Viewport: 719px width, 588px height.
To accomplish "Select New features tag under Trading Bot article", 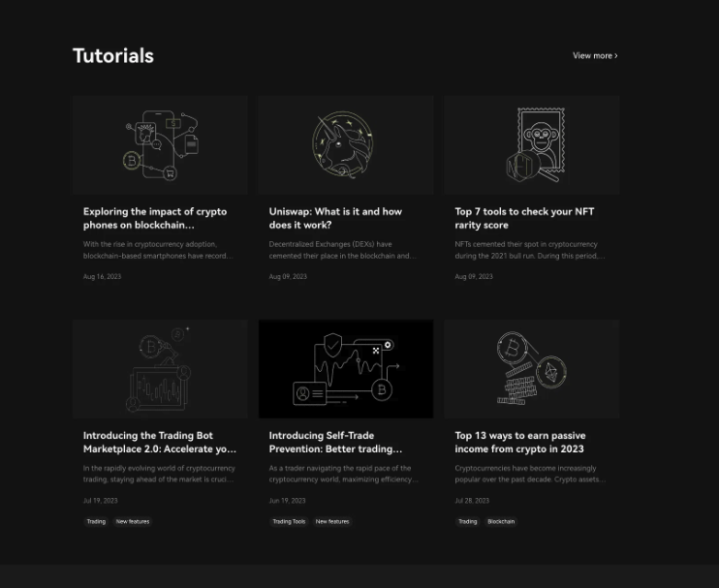I will tap(133, 521).
